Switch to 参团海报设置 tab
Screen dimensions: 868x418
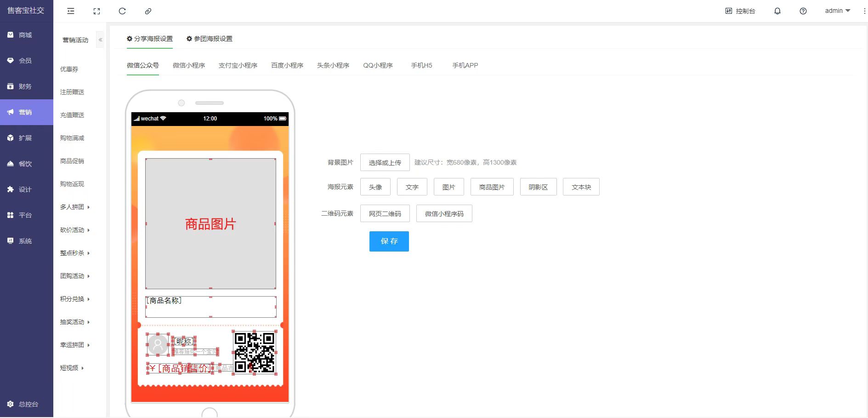click(210, 39)
